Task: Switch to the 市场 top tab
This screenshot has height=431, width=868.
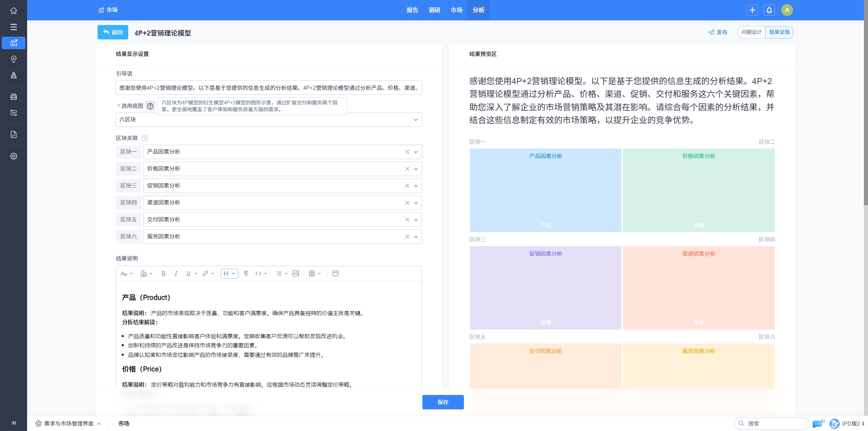Action: (456, 10)
